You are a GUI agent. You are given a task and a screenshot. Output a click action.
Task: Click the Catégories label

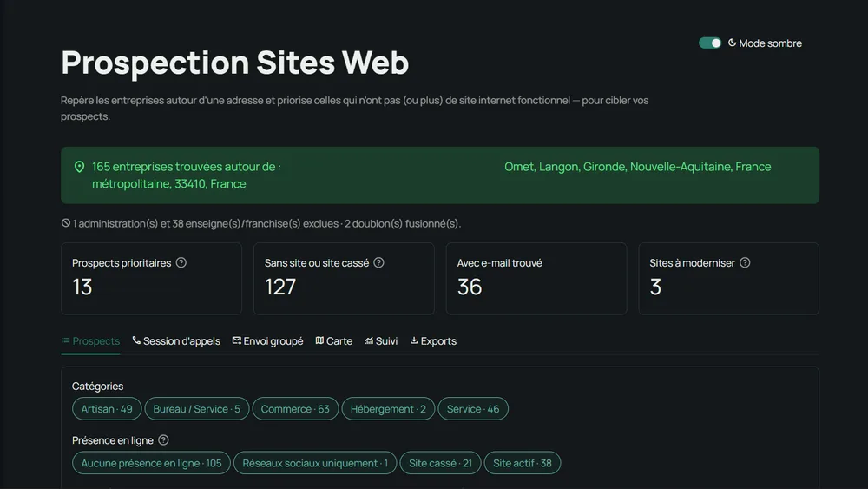(97, 386)
